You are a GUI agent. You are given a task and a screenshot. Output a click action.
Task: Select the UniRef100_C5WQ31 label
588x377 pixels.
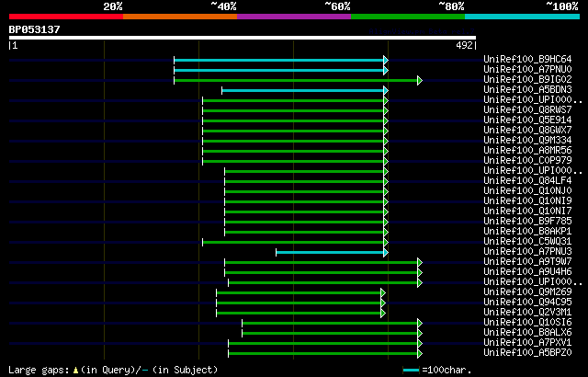(527, 242)
